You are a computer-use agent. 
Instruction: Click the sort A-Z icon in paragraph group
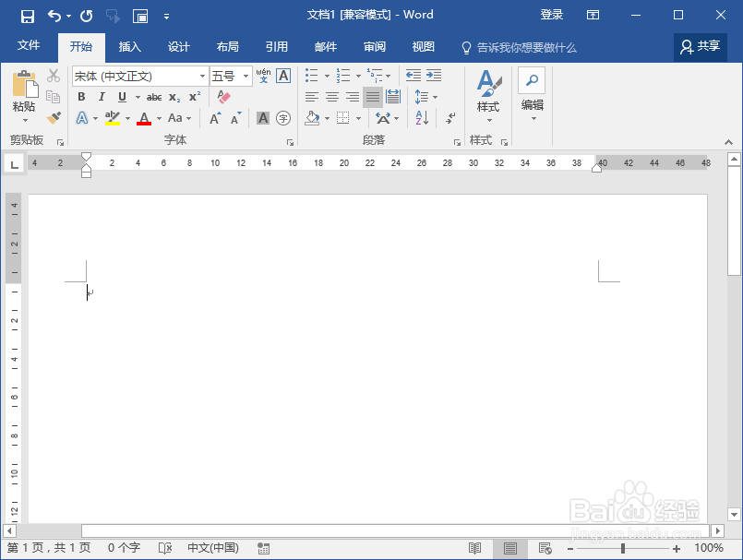pos(421,119)
